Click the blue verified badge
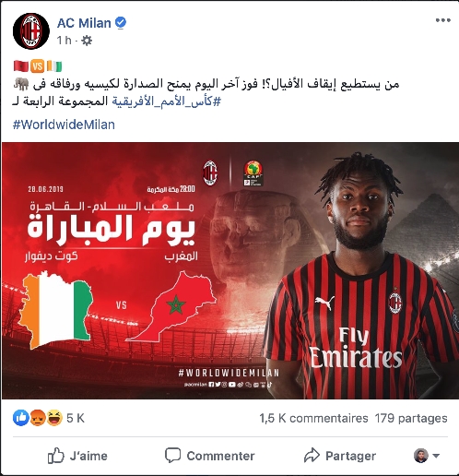Viewport: 459px width, 476px height. (121, 23)
